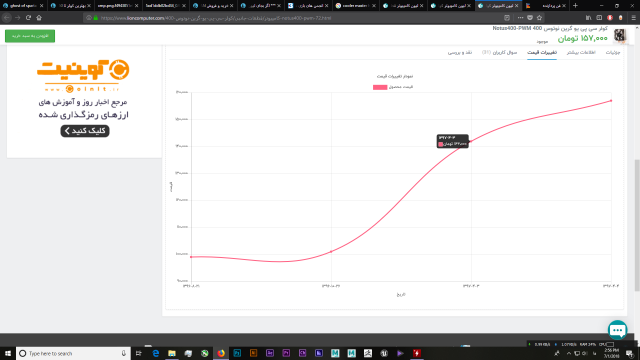The width and height of the screenshot is (640, 360).
Task: Save page with the Pocket icon
Action: [530, 18]
